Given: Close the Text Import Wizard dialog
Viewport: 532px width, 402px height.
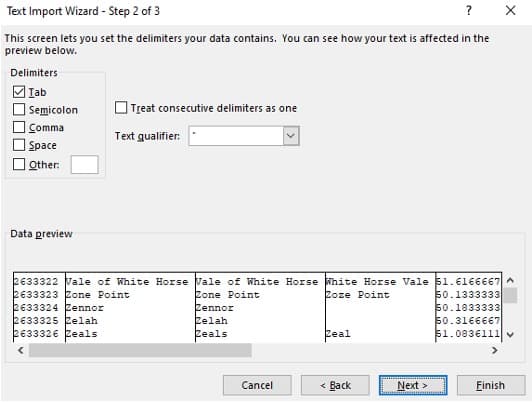Looking at the screenshot, I should pyautogui.click(x=510, y=11).
